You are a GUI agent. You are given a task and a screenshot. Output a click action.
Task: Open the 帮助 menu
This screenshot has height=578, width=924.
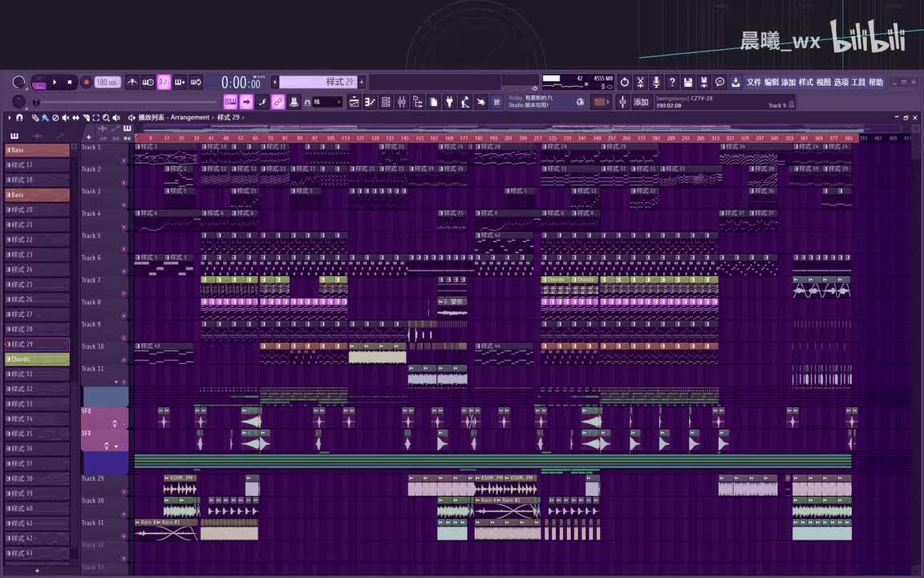tap(876, 82)
